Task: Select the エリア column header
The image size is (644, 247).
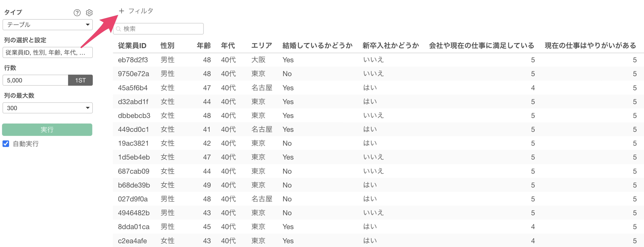Action: [261, 45]
